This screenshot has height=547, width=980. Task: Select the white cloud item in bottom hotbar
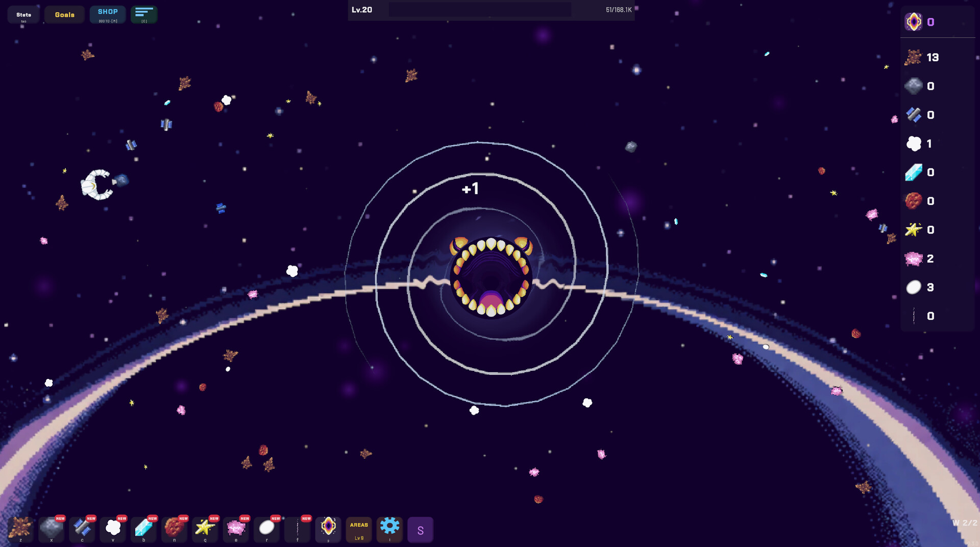(113, 529)
